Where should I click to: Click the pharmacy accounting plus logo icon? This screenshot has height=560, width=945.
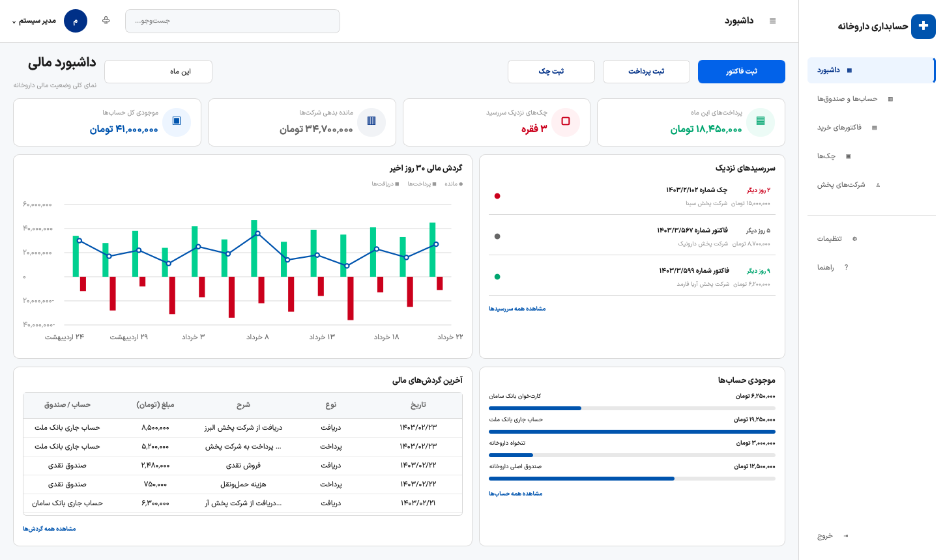pos(923,26)
